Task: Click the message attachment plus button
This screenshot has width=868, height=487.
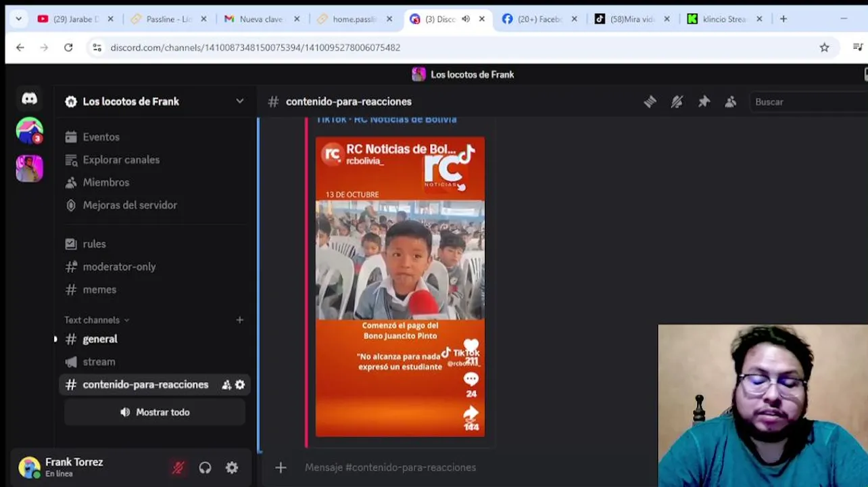Action: (x=281, y=467)
